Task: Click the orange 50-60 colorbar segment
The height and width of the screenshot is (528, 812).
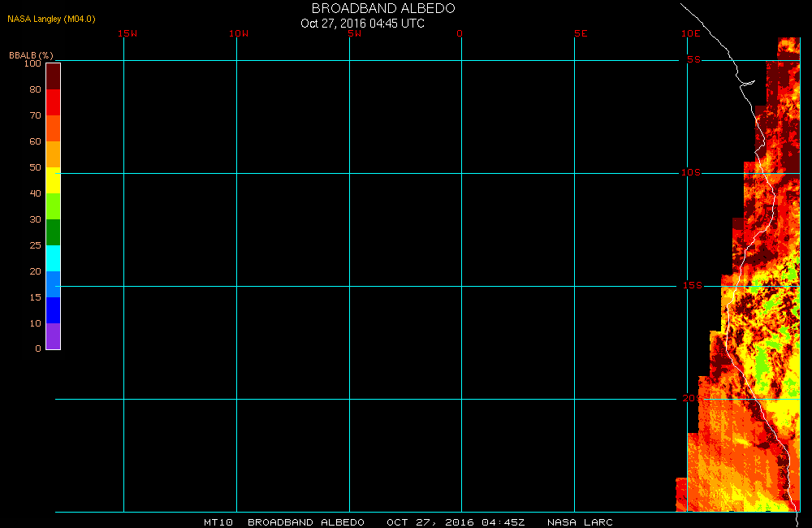Action: point(54,154)
